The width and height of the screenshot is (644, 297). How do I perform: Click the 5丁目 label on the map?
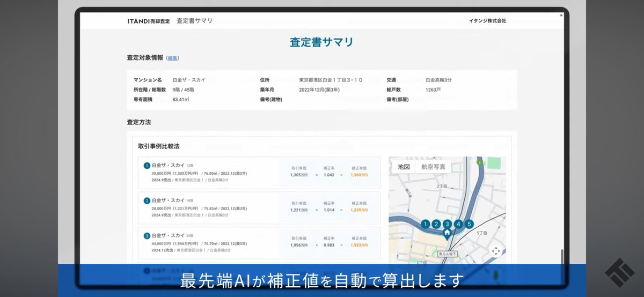click(x=482, y=233)
